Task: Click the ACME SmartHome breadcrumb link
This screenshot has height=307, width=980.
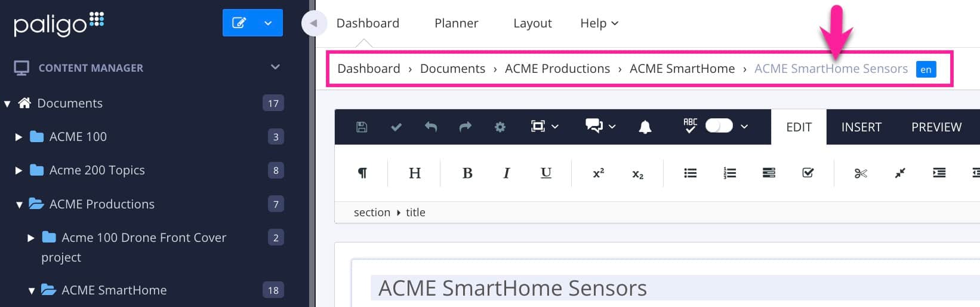Action: [682, 69]
